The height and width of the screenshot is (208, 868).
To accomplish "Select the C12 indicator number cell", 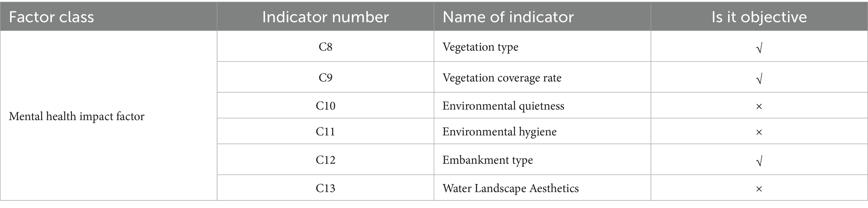I will pos(325,160).
